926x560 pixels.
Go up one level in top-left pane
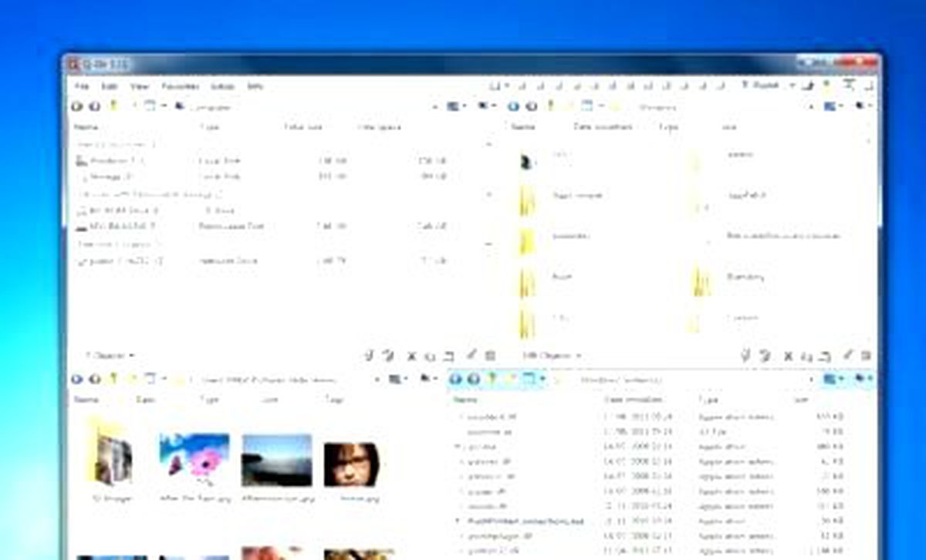[113, 106]
